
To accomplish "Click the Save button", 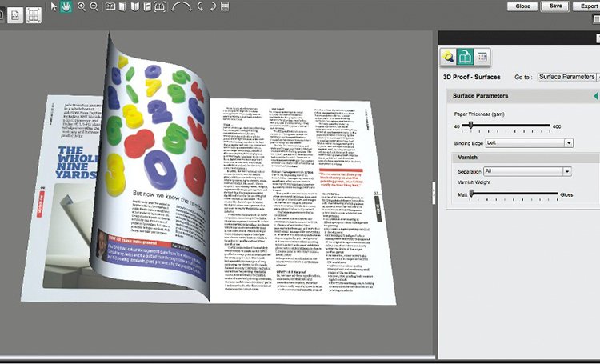I will click(x=555, y=6).
